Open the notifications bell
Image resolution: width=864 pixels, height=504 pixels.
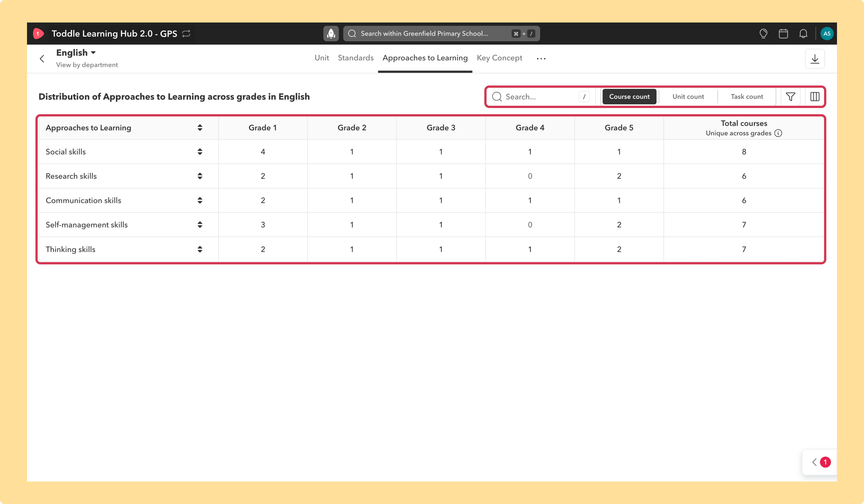[803, 34]
